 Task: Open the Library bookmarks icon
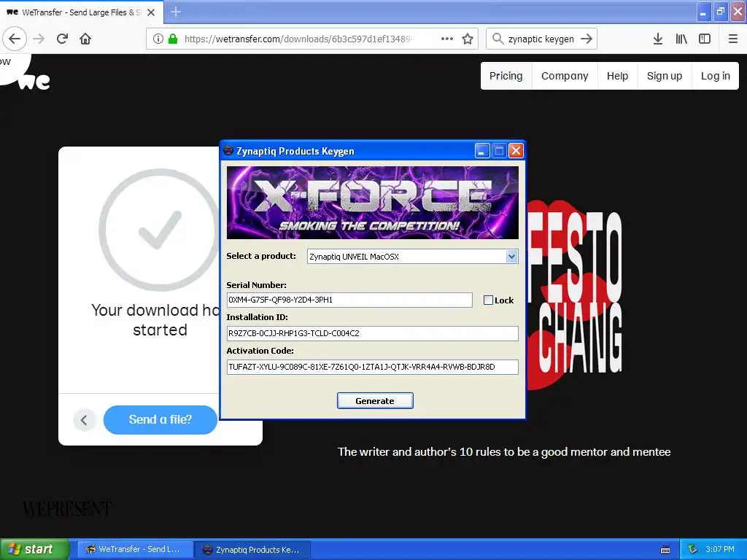point(681,39)
